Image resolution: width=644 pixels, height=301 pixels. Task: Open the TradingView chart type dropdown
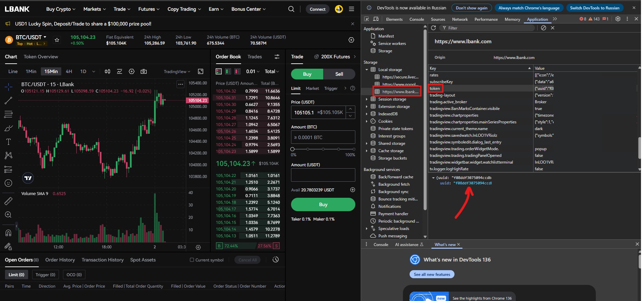tap(177, 71)
